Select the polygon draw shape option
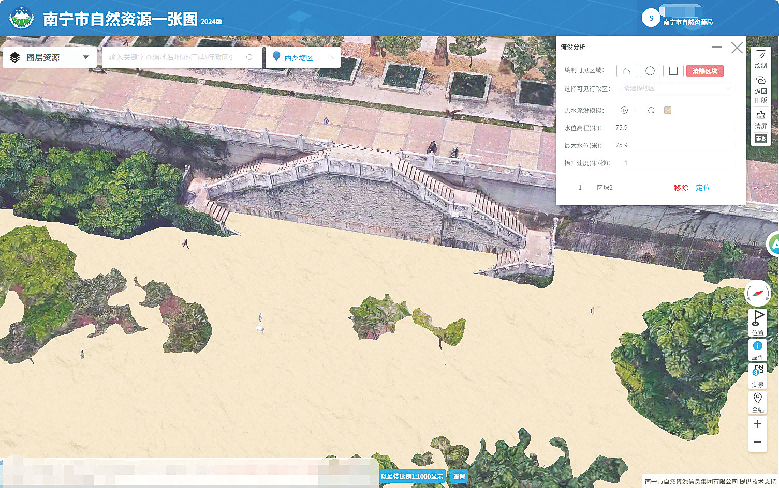 (x=627, y=71)
